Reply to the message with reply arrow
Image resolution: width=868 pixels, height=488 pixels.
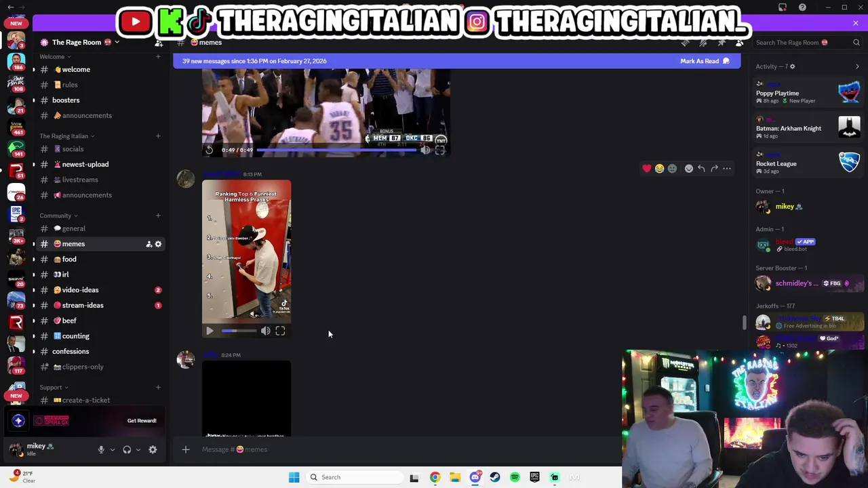coord(701,168)
